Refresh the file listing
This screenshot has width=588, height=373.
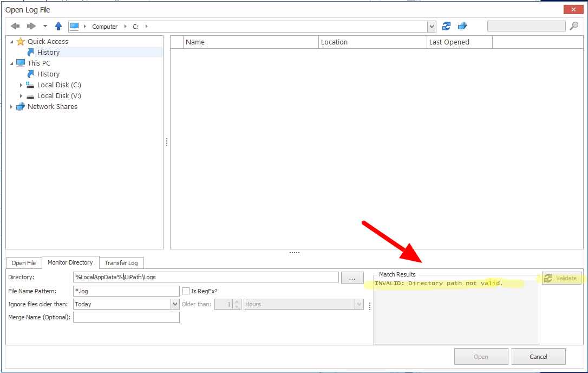(x=446, y=26)
